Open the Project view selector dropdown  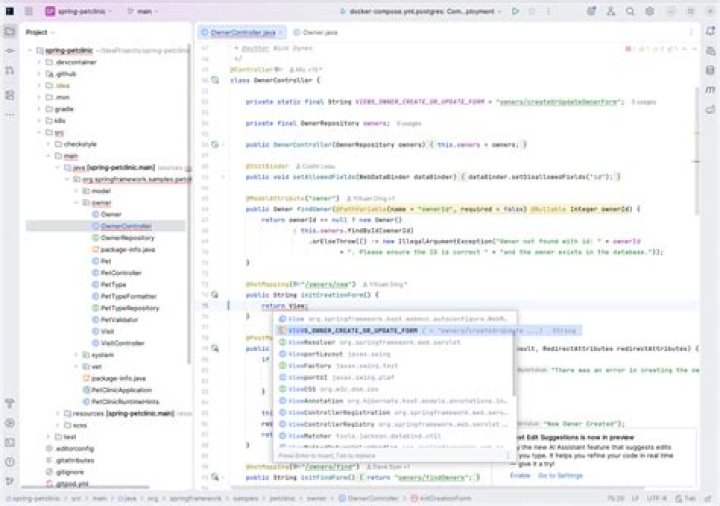pos(40,32)
